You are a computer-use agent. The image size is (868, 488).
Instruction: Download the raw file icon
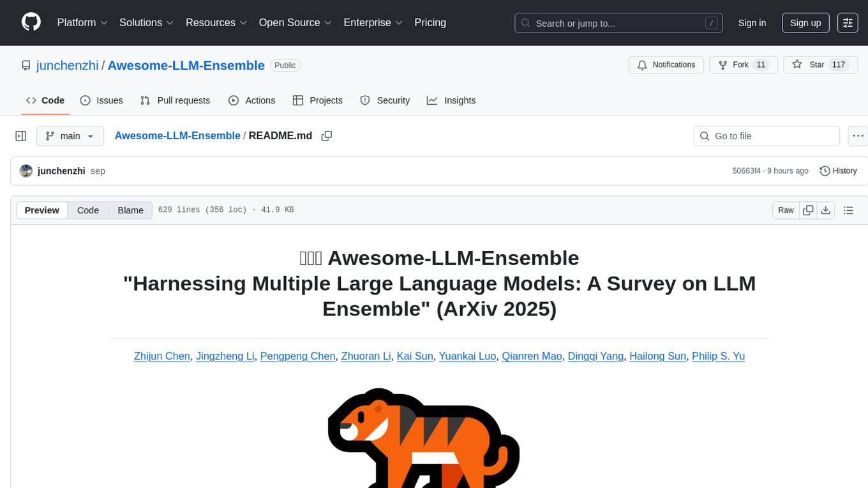(x=825, y=210)
